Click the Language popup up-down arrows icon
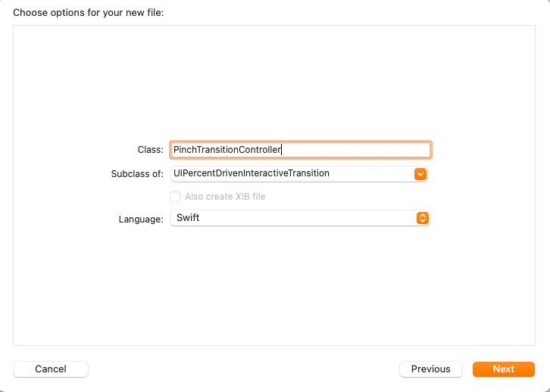Screen dimensions: 550x392 point(422,218)
